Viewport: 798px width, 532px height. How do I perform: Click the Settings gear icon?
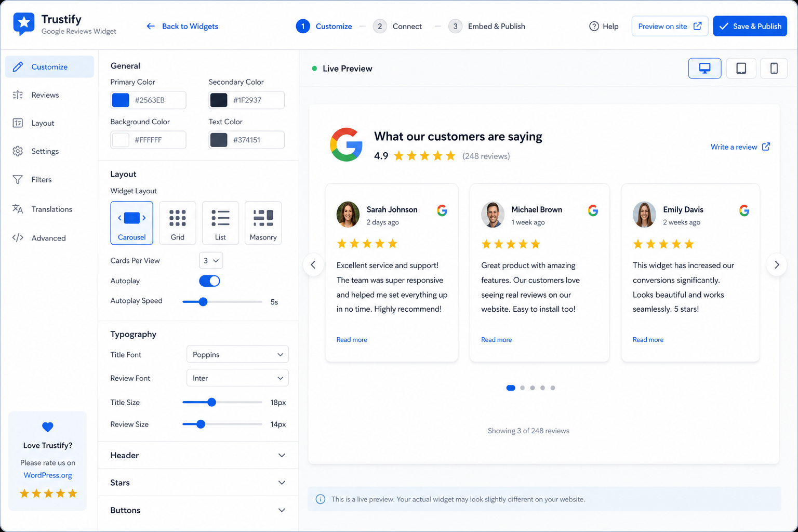coord(18,151)
